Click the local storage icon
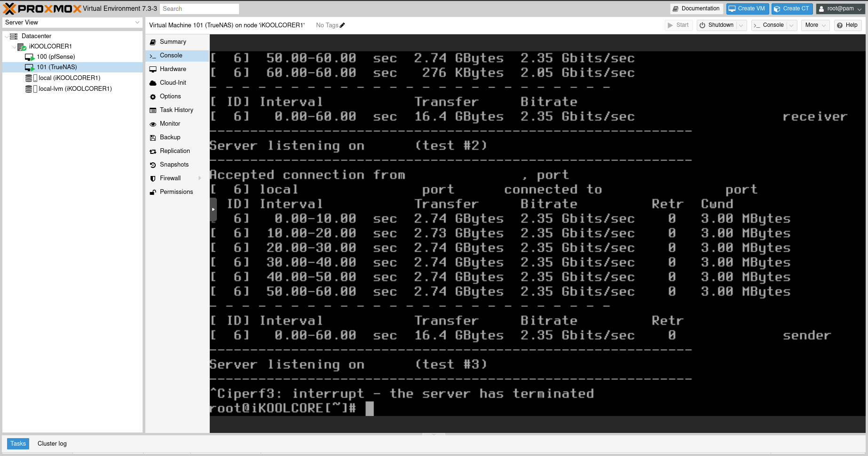 pos(31,78)
